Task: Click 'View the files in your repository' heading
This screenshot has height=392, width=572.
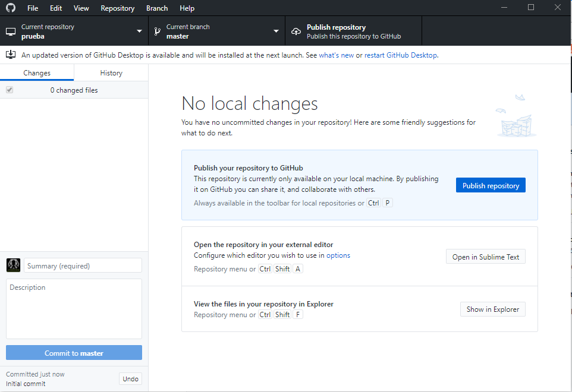Action: point(264,304)
